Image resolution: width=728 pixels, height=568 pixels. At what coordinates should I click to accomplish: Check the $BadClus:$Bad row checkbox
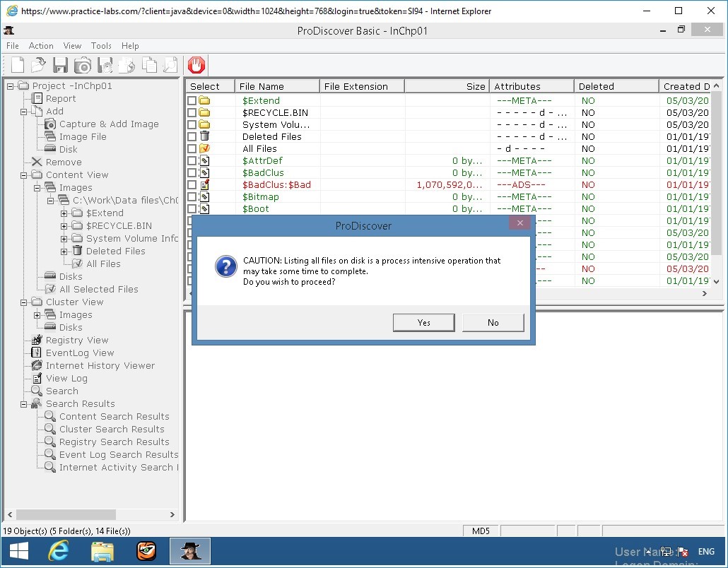[192, 184]
